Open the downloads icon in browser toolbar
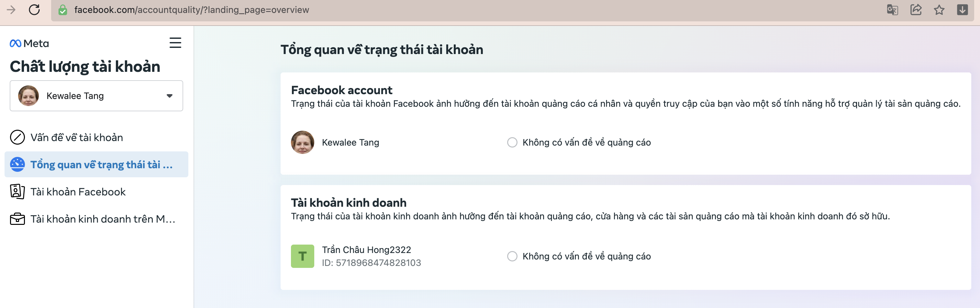 (x=962, y=9)
